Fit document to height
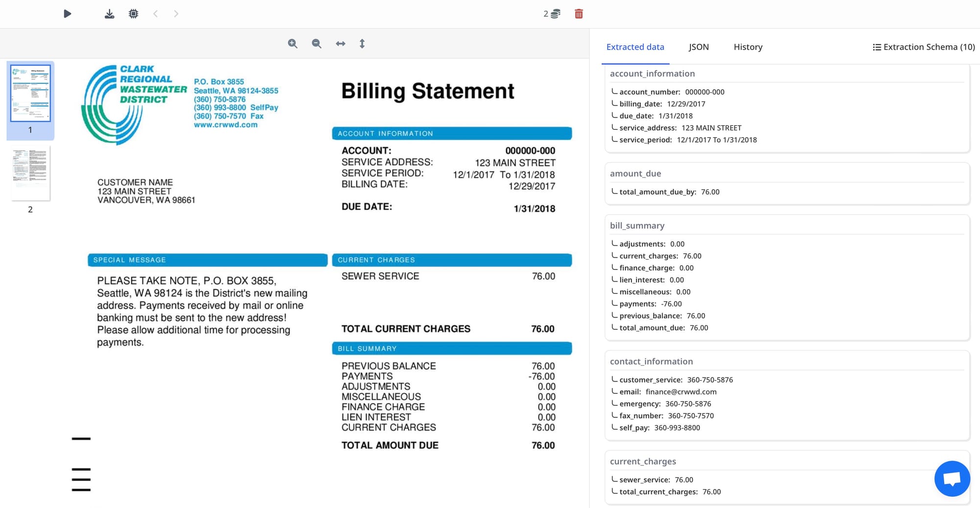 [x=362, y=44]
